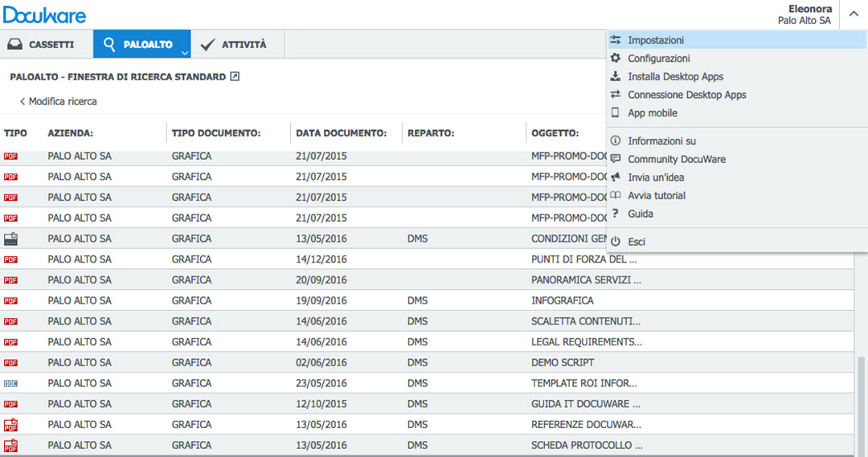The height and width of the screenshot is (457, 868).
Task: Click the App mobile phone icon
Action: pyautogui.click(x=615, y=112)
